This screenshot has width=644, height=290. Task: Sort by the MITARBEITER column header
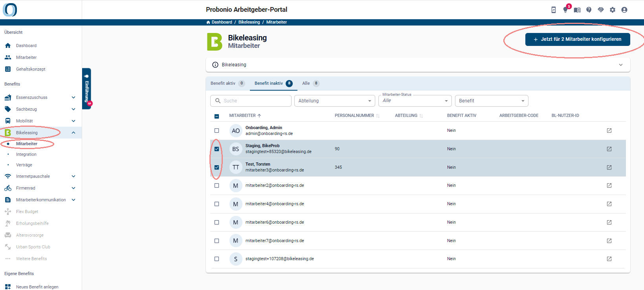[245, 116]
